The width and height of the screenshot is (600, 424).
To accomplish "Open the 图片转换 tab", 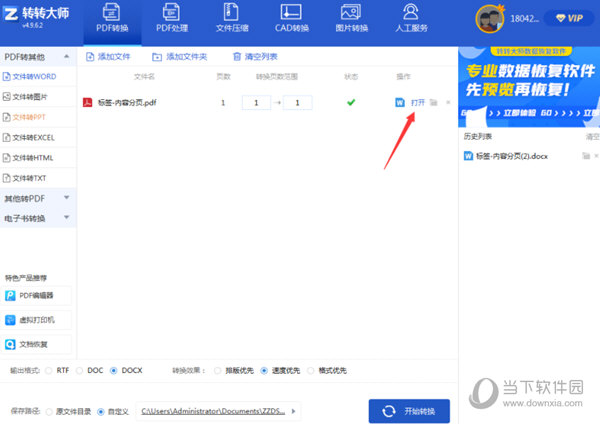I will [x=351, y=18].
